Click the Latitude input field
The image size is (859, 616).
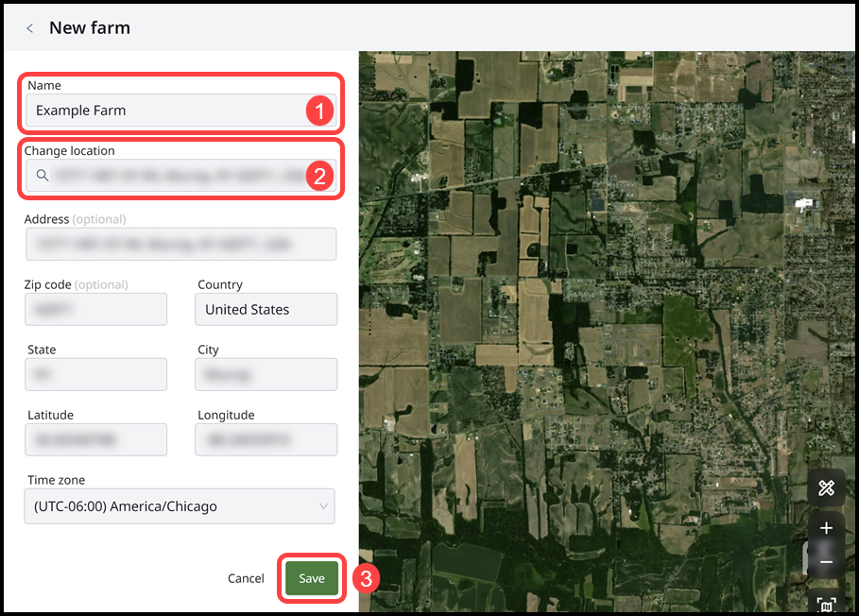pos(95,439)
